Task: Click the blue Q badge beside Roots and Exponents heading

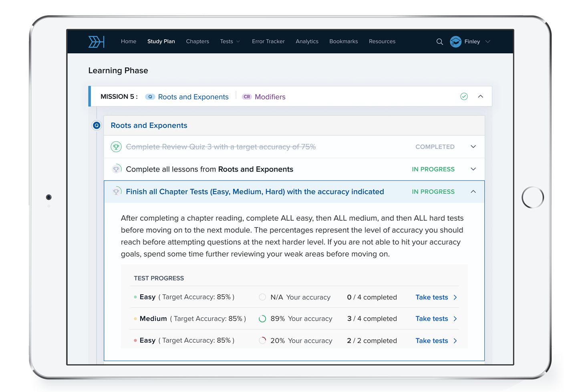Action: [97, 125]
